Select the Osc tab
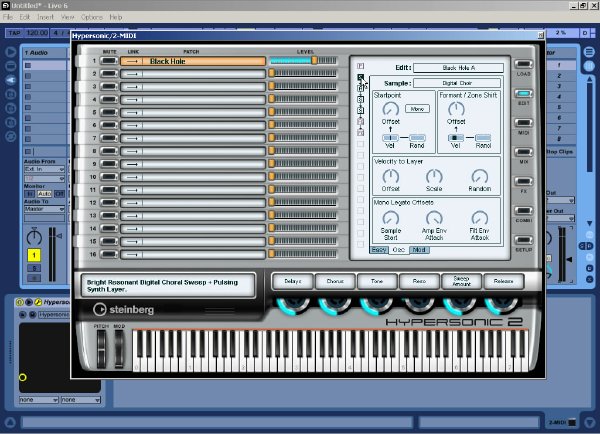The width and height of the screenshot is (600, 434). point(399,250)
